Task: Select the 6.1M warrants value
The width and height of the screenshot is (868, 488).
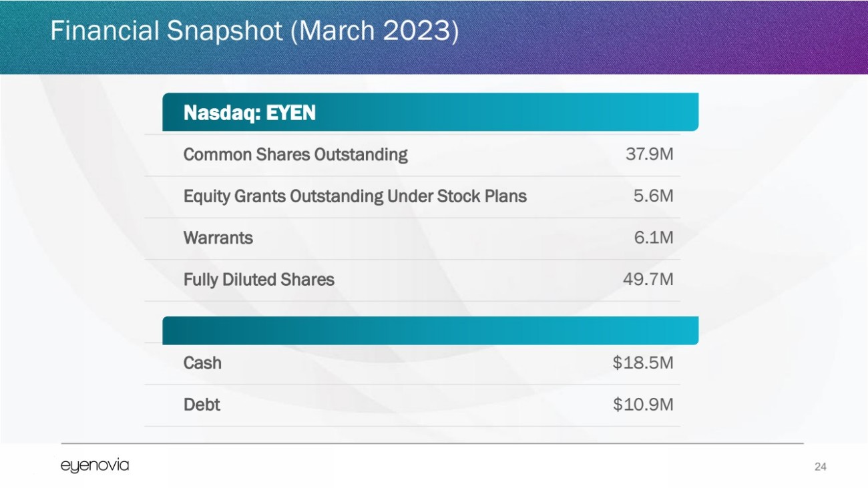Action: pyautogui.click(x=654, y=238)
